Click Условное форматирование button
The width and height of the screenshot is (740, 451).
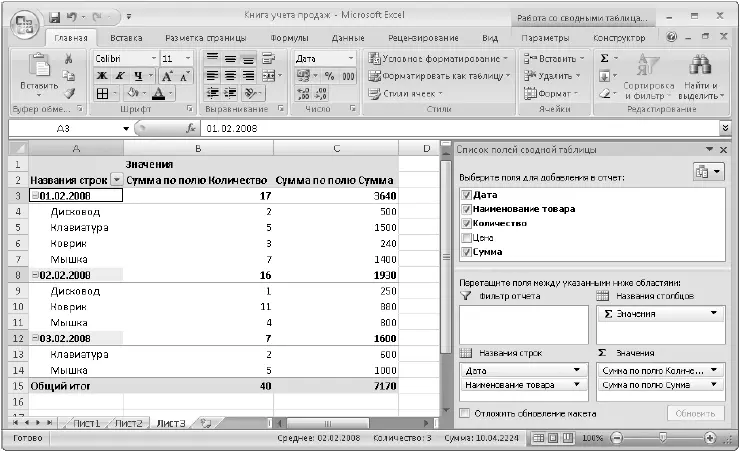point(438,58)
